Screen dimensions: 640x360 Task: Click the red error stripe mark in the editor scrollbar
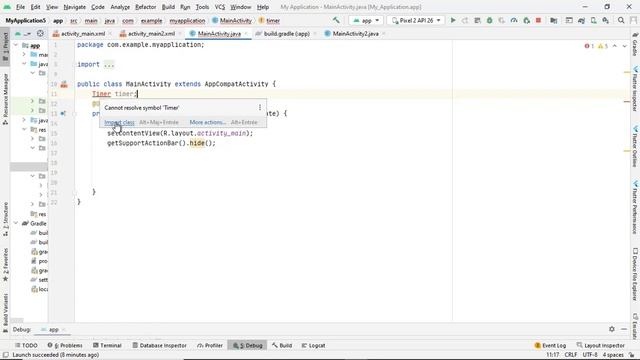click(x=627, y=101)
